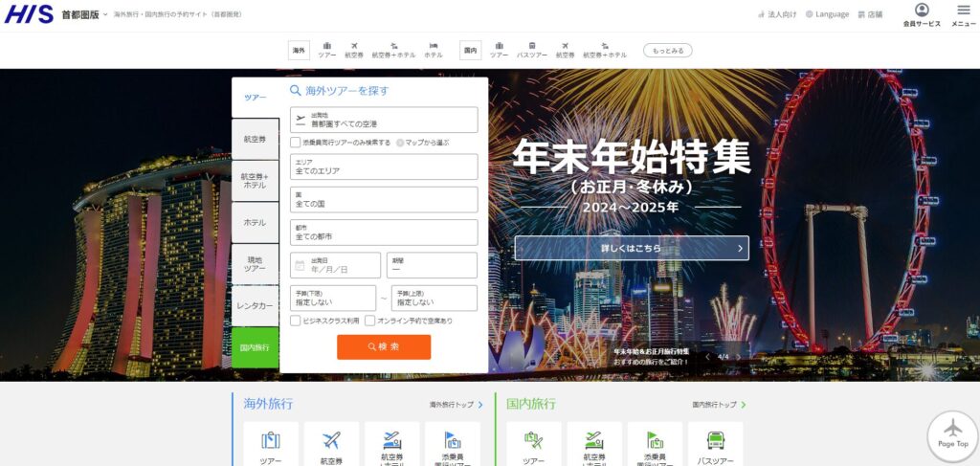This screenshot has width=980, height=466.
Task: Open the 予算(下限) budget dropdown
Action: coord(333,298)
